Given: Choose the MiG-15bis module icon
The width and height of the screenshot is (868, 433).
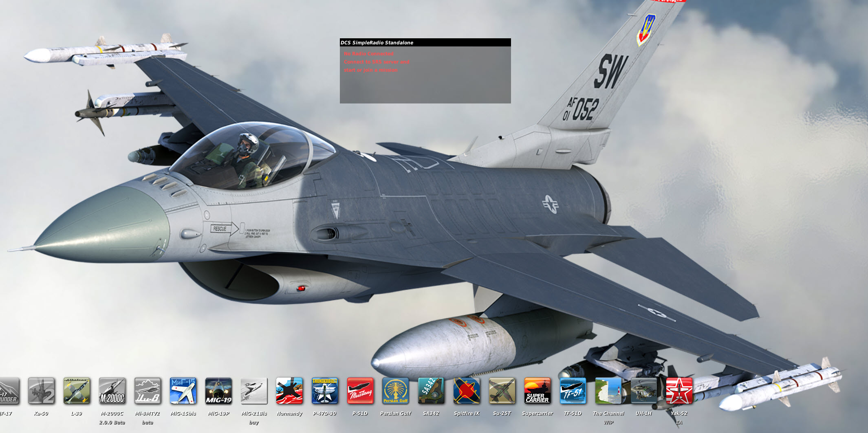Looking at the screenshot, I should point(183,391).
